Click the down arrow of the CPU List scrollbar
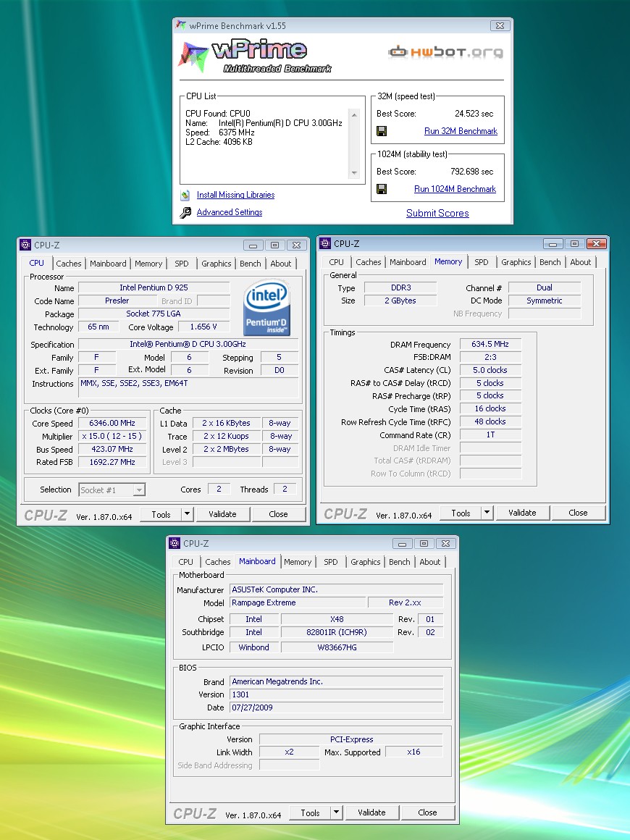This screenshot has height=840, width=630. pyautogui.click(x=354, y=173)
